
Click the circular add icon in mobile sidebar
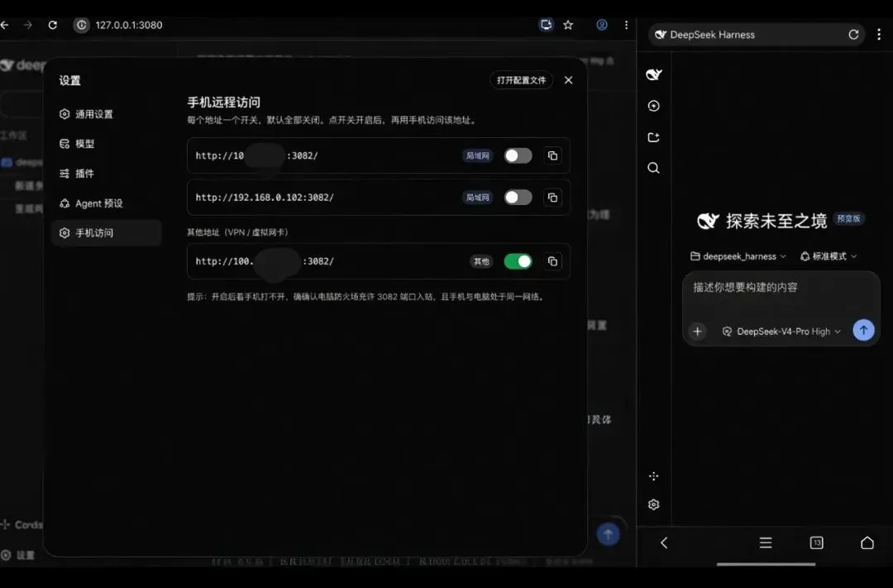tap(654, 106)
